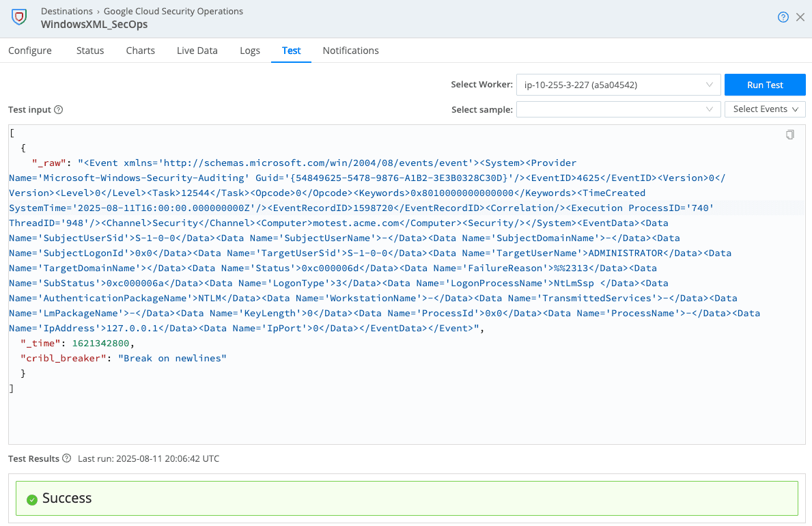Switch to the Status tab

click(x=90, y=51)
